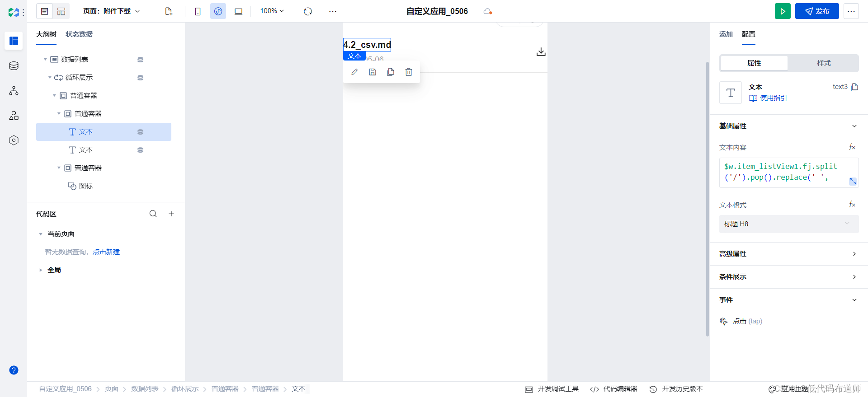Add new item in 代码区 panel
The width and height of the screenshot is (868, 397).
[x=171, y=214]
